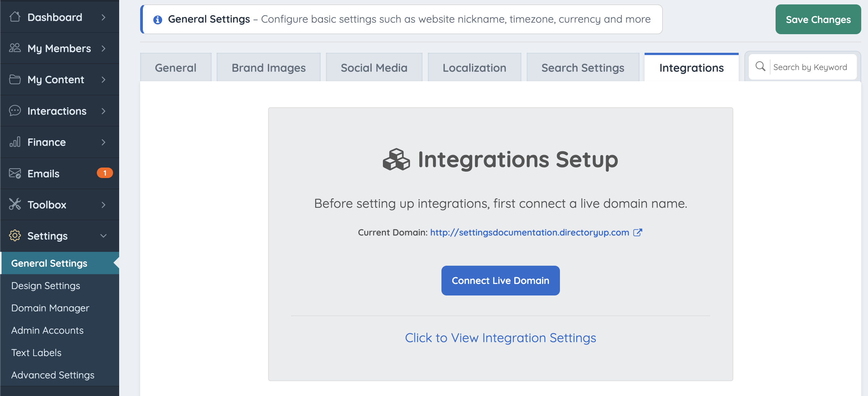Collapse the Settings menu chevron

(x=104, y=236)
